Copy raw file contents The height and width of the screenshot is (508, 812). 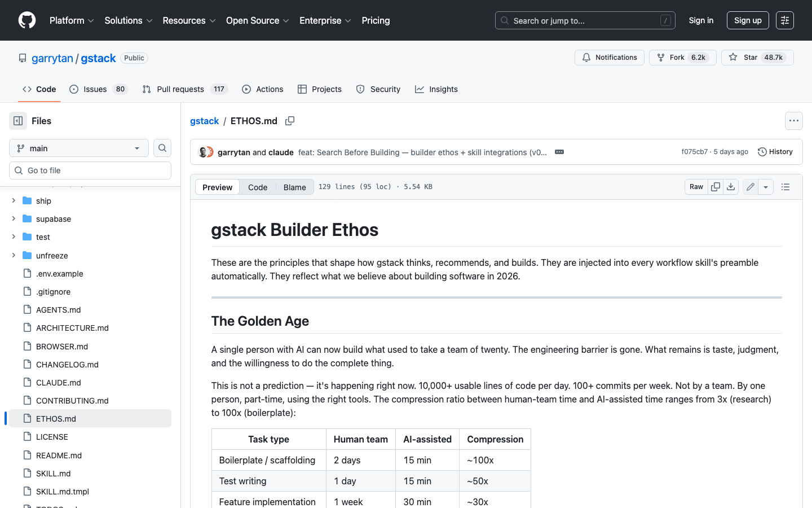pos(716,187)
